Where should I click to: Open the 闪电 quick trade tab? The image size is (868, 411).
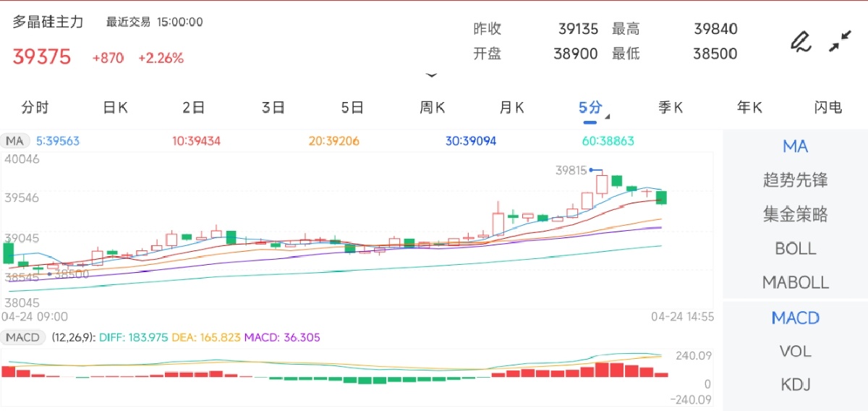tap(828, 108)
